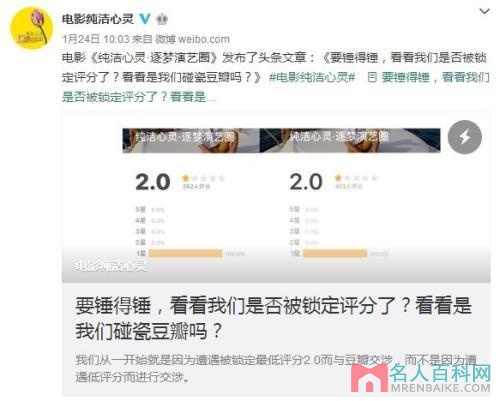Click the 名人百科网 watermark logo
500x401 pixels.
(421, 378)
